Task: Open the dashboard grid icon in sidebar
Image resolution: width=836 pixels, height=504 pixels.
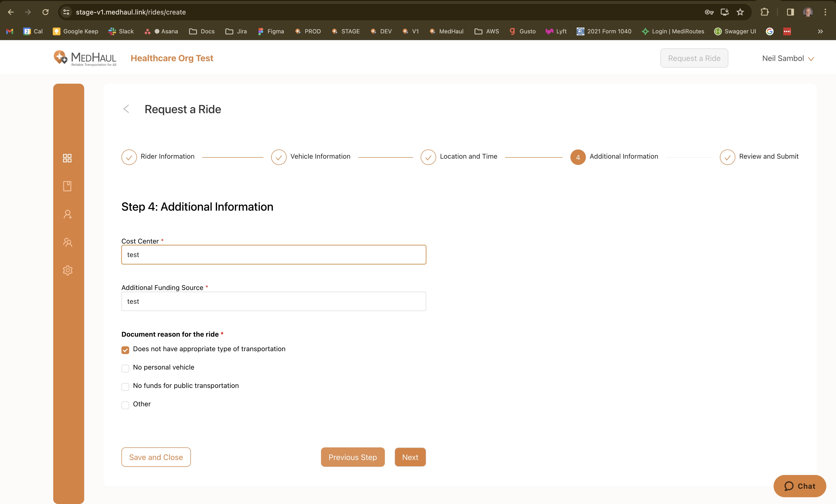Action: [67, 158]
